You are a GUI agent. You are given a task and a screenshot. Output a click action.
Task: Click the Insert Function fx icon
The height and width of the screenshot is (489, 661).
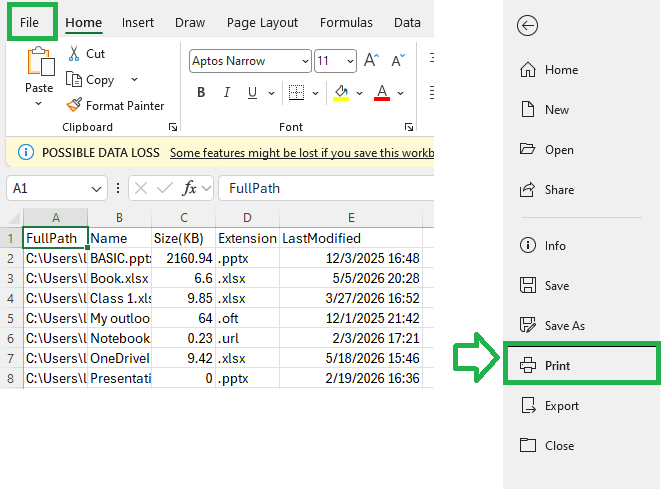[189, 188]
